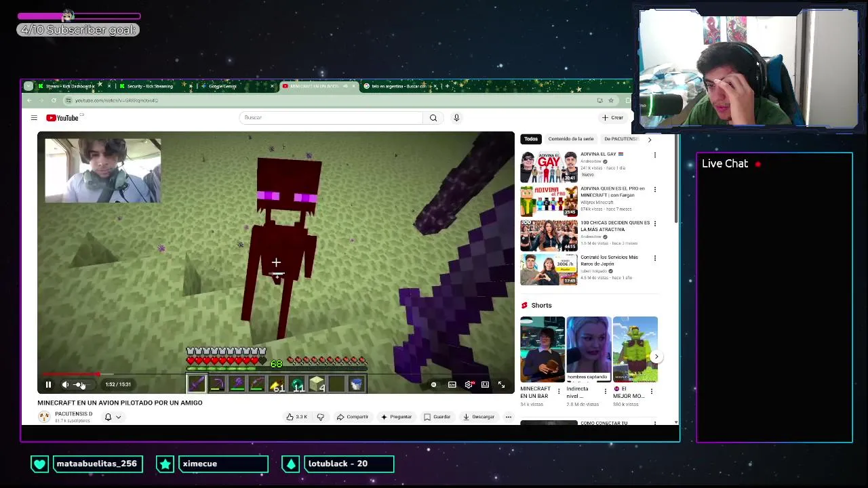Select the Todos filter chip

pyautogui.click(x=531, y=139)
